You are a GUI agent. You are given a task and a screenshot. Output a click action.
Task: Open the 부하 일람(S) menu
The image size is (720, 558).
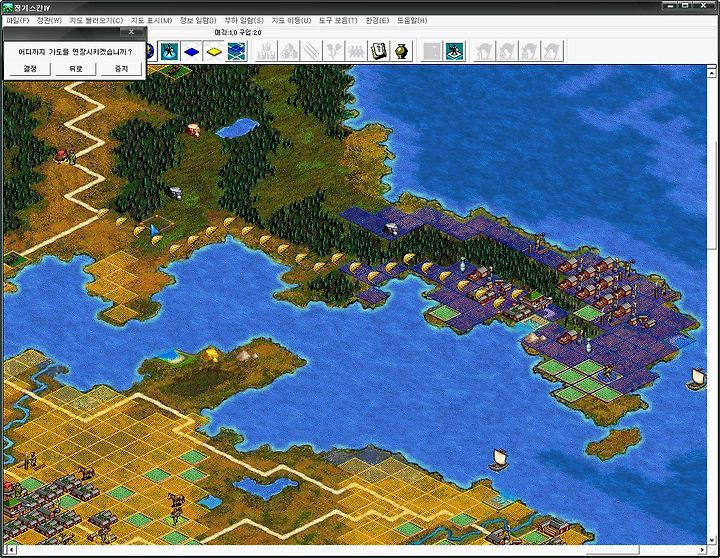(x=244, y=21)
